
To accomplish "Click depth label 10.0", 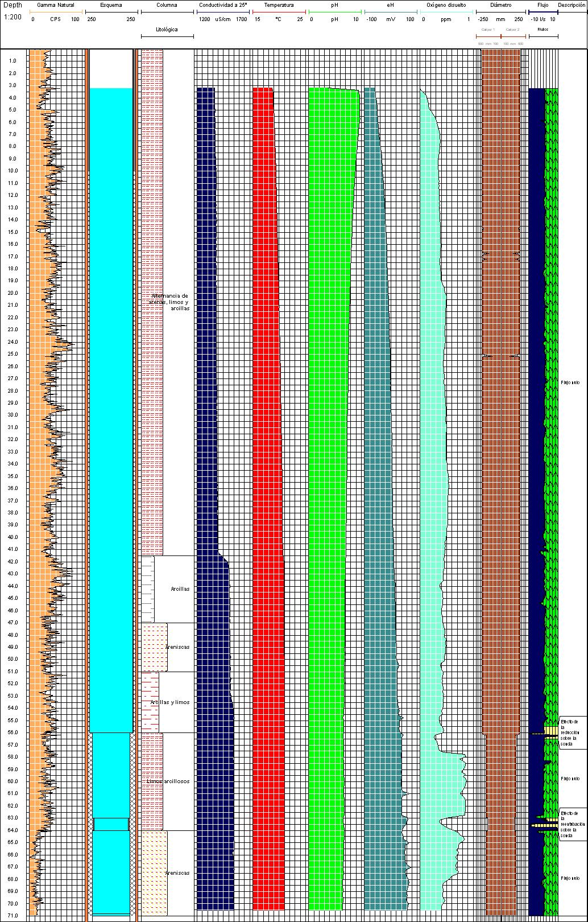I will click(13, 171).
